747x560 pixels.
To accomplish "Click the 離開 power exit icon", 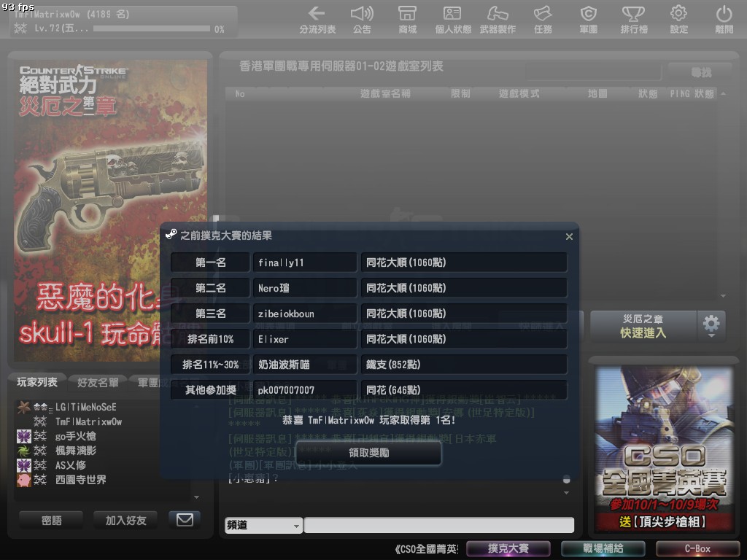I will coord(724,15).
